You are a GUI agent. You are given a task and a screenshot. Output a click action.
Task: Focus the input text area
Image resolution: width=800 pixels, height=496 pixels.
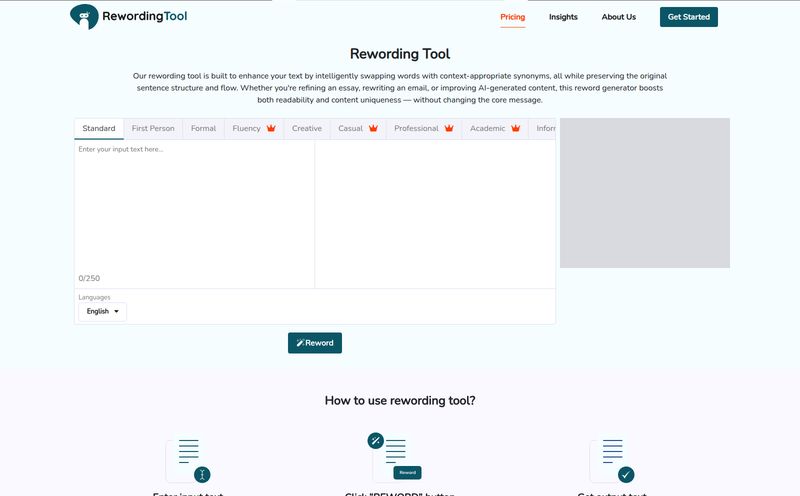(x=194, y=207)
